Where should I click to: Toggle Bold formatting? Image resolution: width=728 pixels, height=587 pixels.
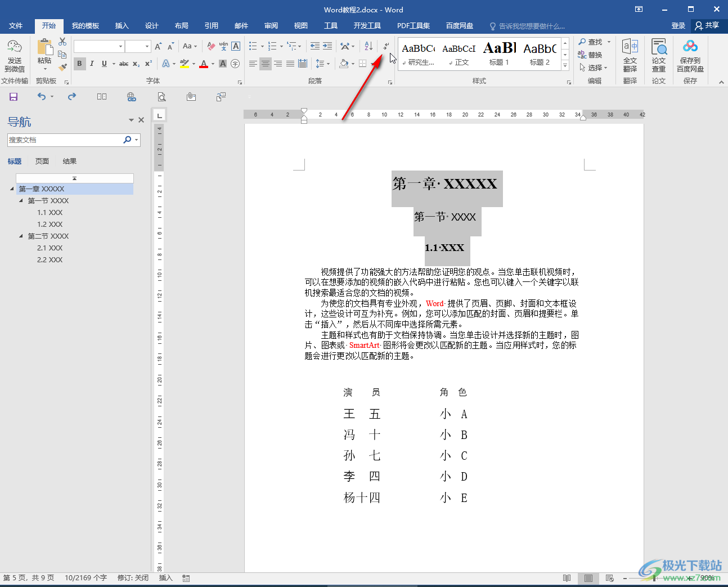pos(79,64)
